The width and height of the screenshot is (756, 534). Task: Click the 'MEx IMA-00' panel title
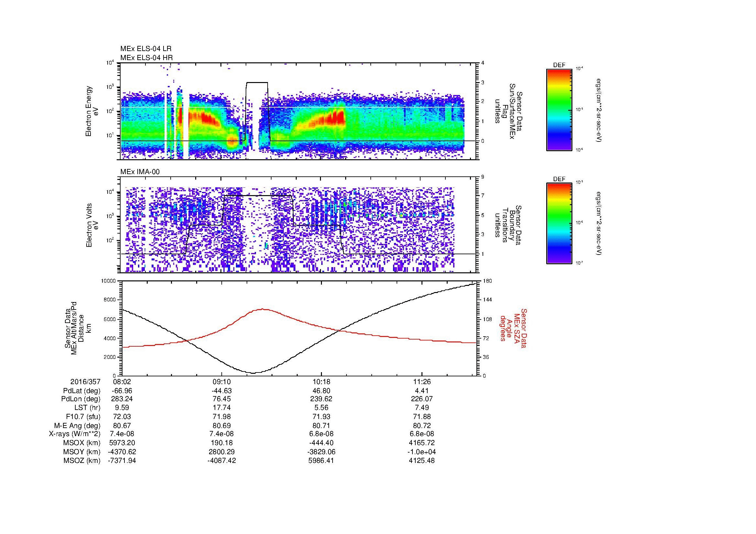coord(140,172)
